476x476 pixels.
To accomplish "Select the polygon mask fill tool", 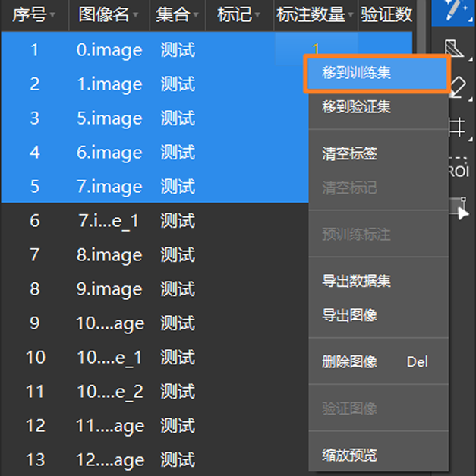I will point(453,49).
